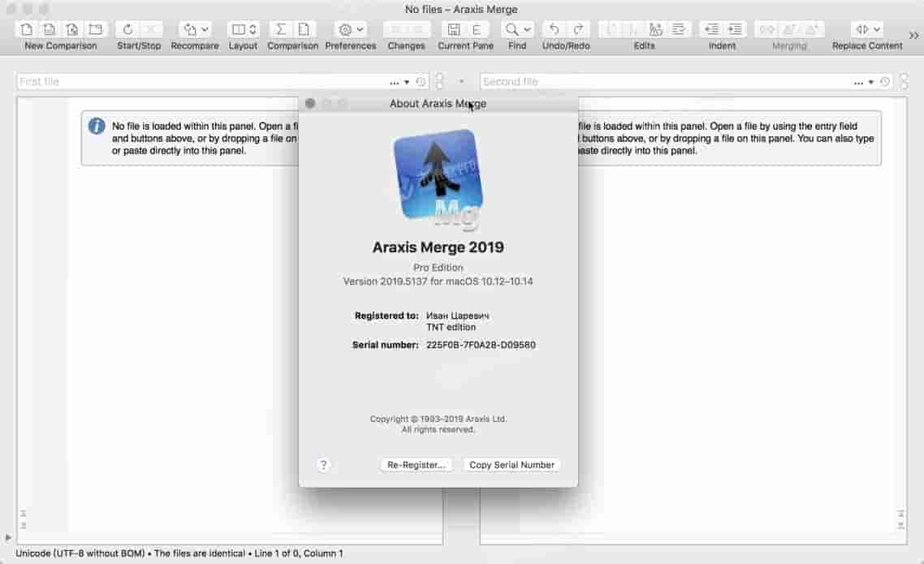Click the Find magnifier icon
Image resolution: width=924 pixels, height=564 pixels.
tap(512, 29)
